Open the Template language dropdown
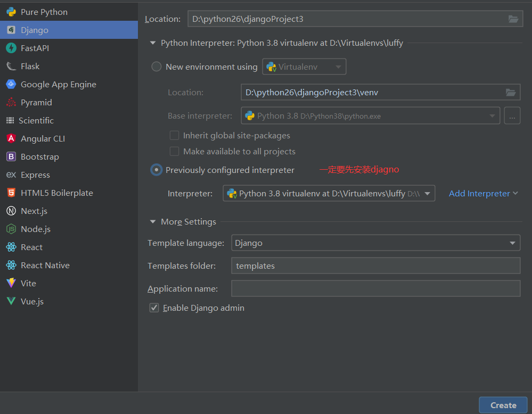532x414 pixels. 512,243
